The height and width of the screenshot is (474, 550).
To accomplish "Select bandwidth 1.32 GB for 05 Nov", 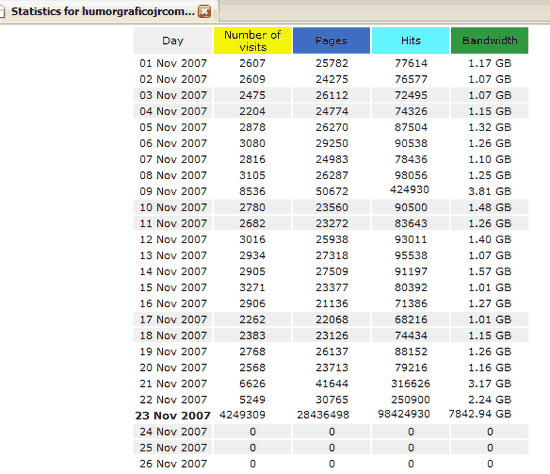I will point(490,127).
